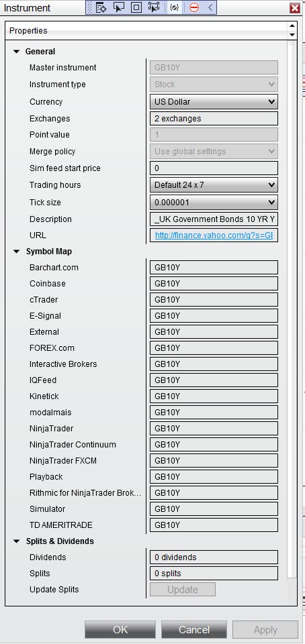The width and height of the screenshot is (305, 644).
Task: Select the Interactive Brokers label
Action: click(x=63, y=364)
